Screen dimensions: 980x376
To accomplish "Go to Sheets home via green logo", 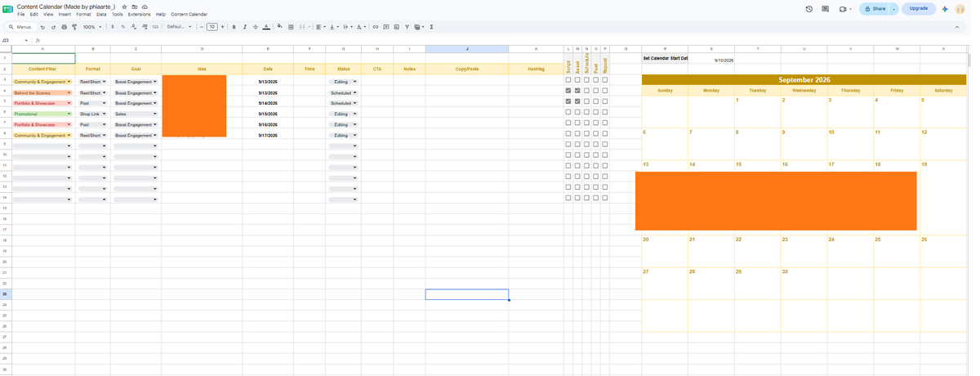I will pyautogui.click(x=7, y=10).
